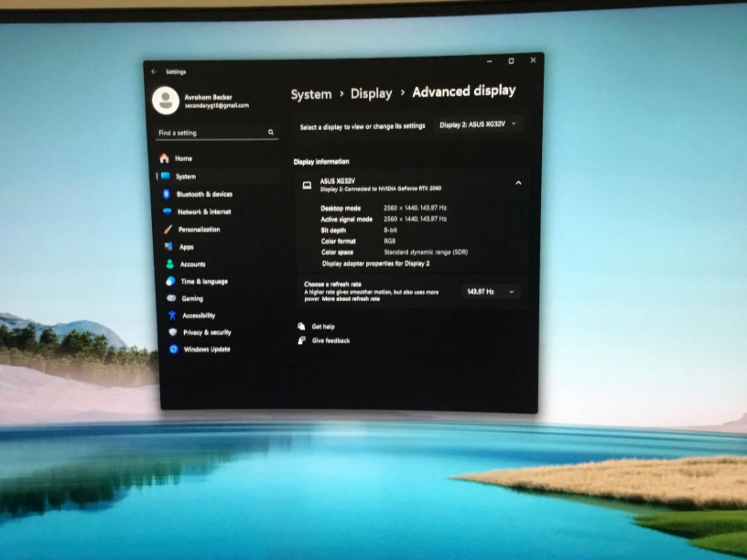Click the Gaming controller icon
This screenshot has width=747, height=560.
pos(171,298)
